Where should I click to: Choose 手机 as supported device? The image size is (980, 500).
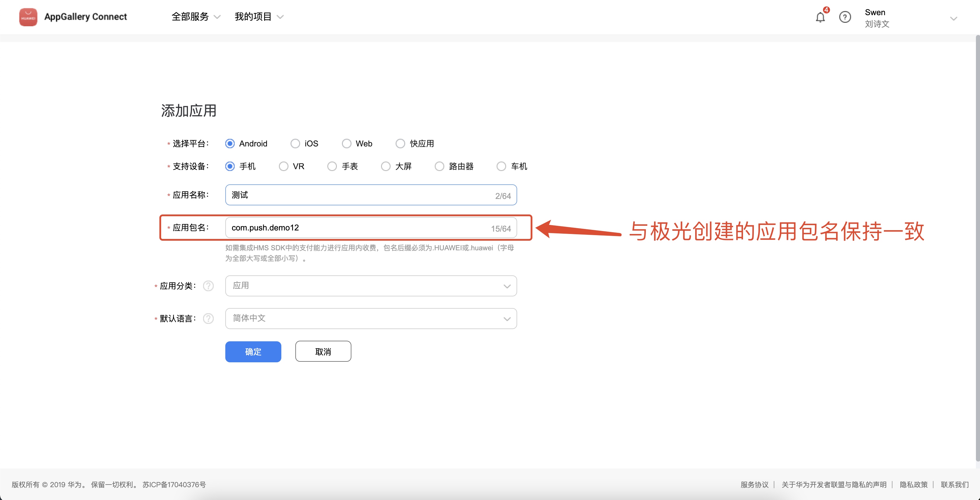click(x=230, y=167)
